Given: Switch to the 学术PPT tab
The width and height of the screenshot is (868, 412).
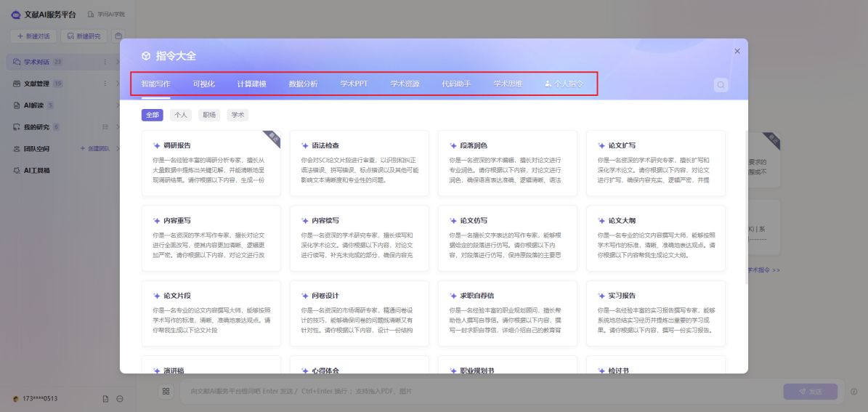Looking at the screenshot, I should click(354, 84).
